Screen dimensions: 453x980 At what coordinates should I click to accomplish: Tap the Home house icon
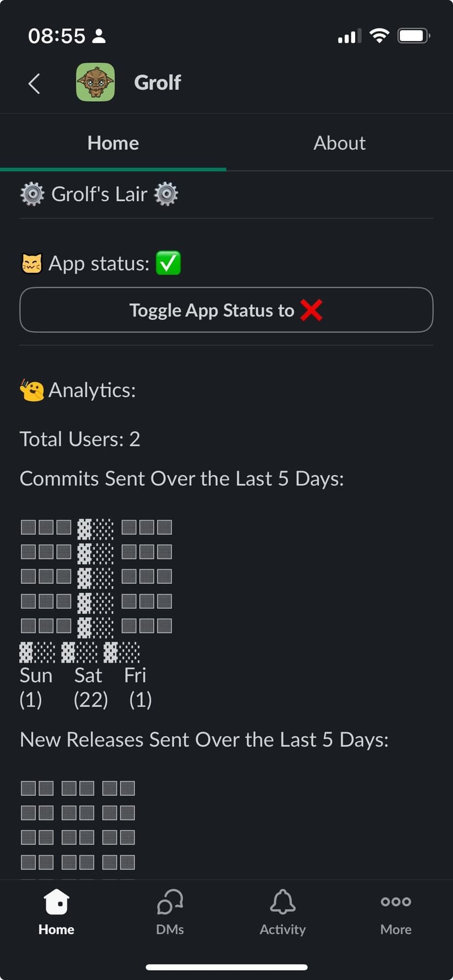(x=56, y=901)
